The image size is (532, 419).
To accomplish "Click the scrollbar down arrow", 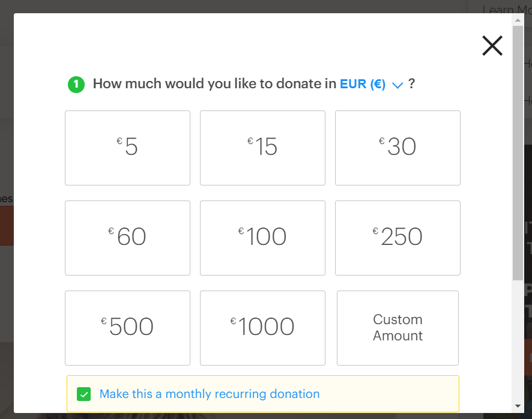I will (518, 406).
